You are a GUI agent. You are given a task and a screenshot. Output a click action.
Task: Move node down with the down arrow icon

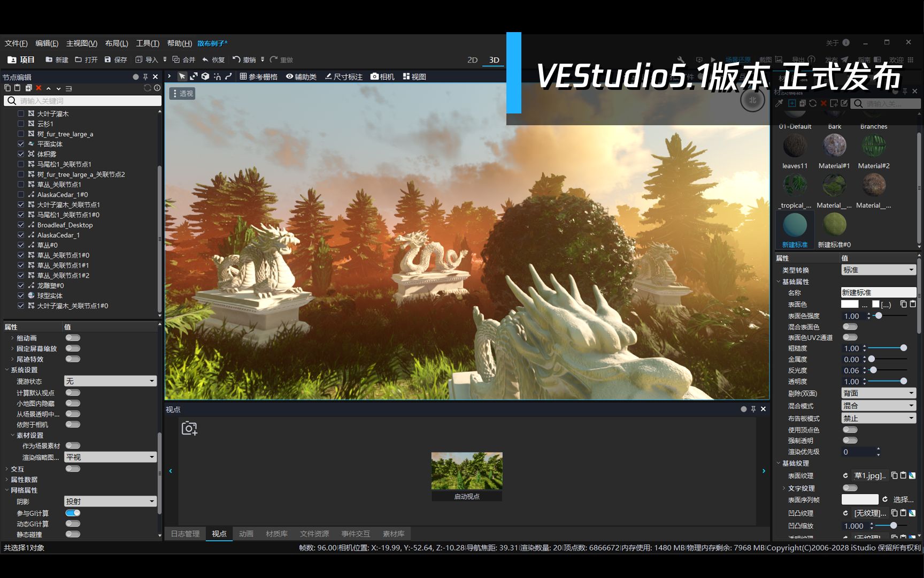coord(58,88)
